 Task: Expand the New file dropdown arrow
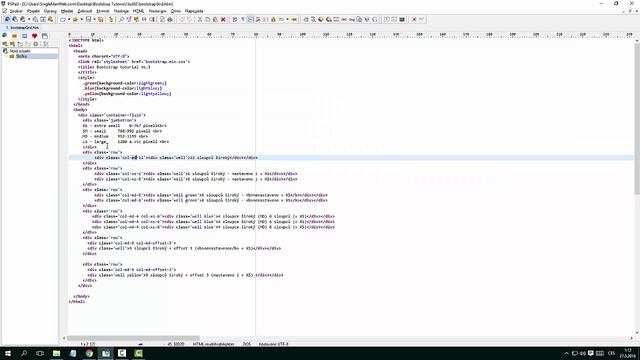69,19
